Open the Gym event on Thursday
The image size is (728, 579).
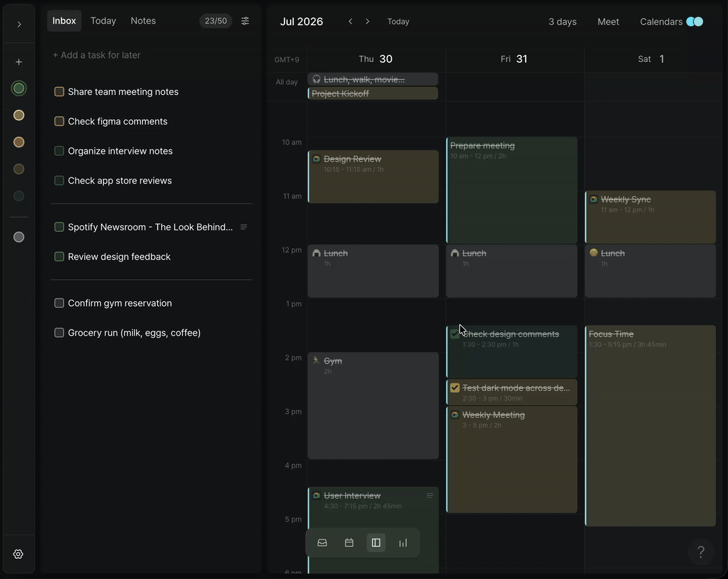373,406
